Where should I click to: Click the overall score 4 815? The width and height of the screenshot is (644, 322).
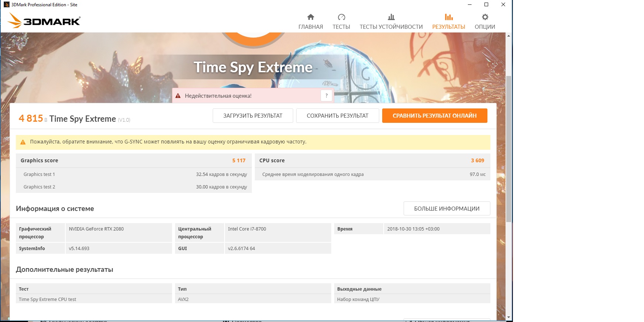coord(31,118)
